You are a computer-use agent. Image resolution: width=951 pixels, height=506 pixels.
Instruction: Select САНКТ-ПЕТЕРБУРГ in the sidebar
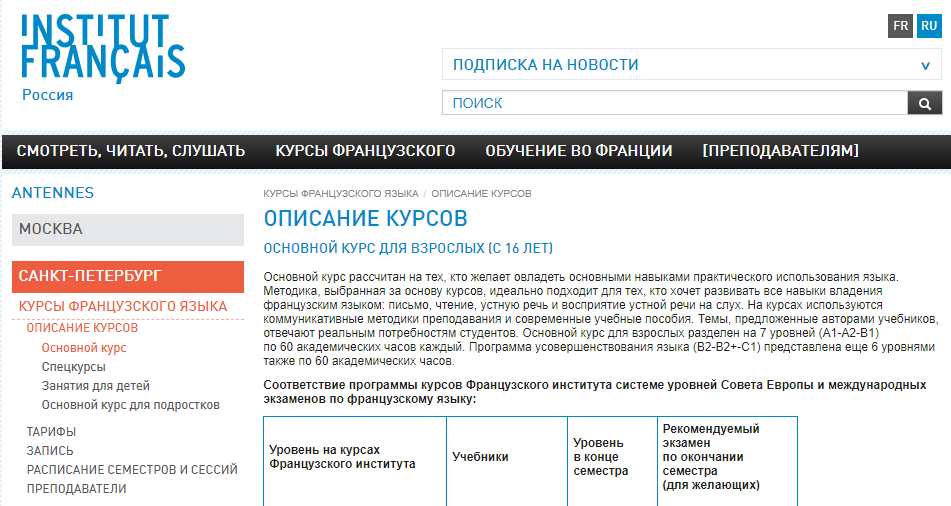128,277
